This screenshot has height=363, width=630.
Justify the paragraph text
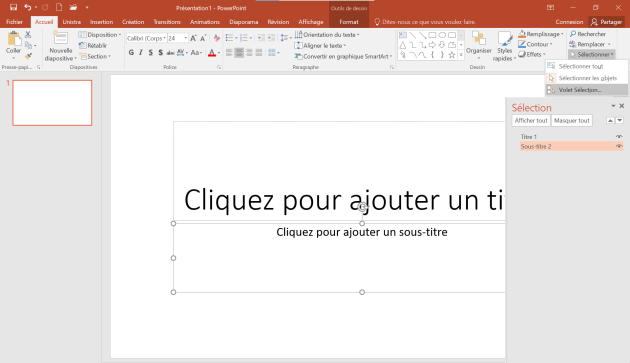click(x=259, y=53)
